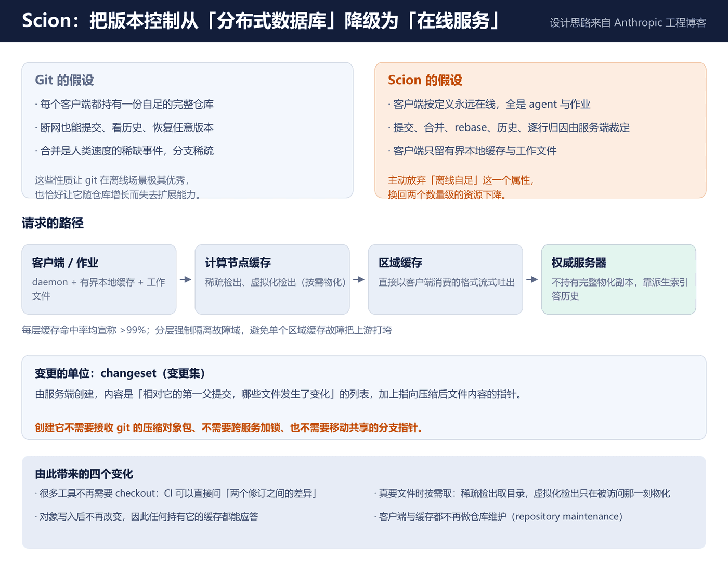Click heading '变更的单位：changeset（变更集）'
This screenshot has width=728, height=572.
click(x=120, y=373)
